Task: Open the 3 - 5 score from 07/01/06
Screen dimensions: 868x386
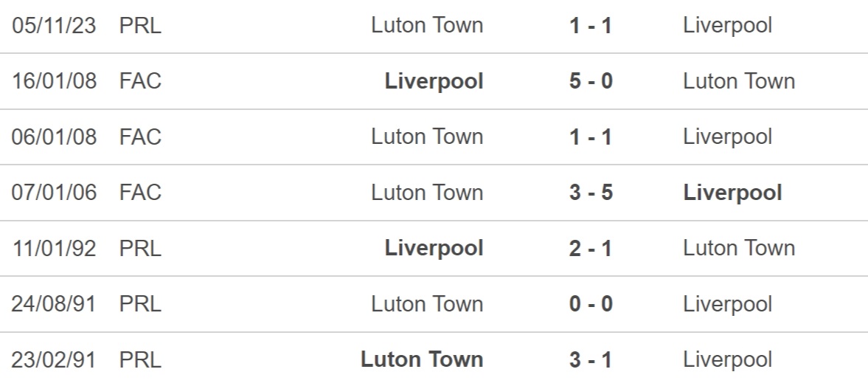Action: coord(591,193)
